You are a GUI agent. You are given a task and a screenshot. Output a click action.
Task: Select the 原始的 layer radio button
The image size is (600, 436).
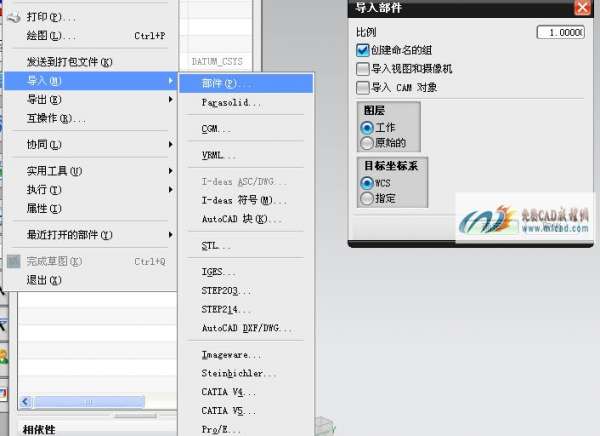[x=367, y=143]
